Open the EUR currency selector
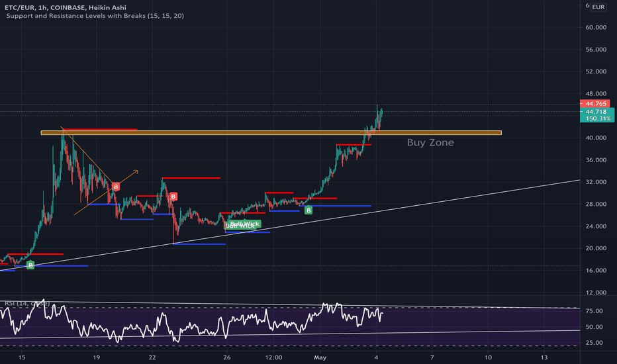Image resolution: width=617 pixels, height=364 pixels. (x=598, y=7)
